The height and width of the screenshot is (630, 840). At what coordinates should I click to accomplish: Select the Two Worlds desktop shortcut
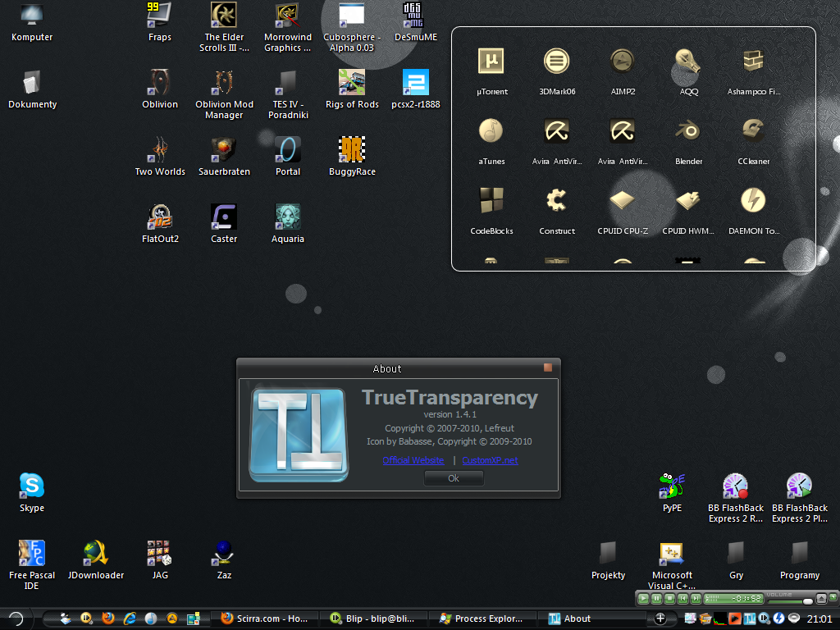point(160,157)
